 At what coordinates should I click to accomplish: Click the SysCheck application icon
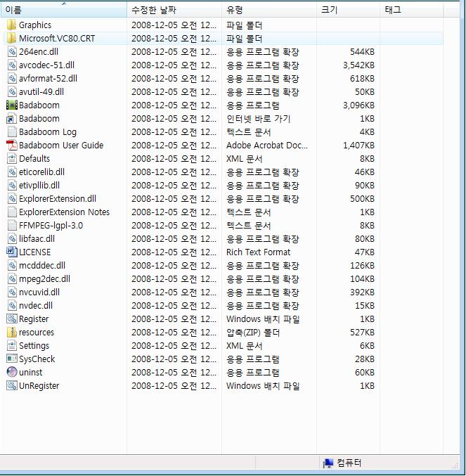pos(12,359)
